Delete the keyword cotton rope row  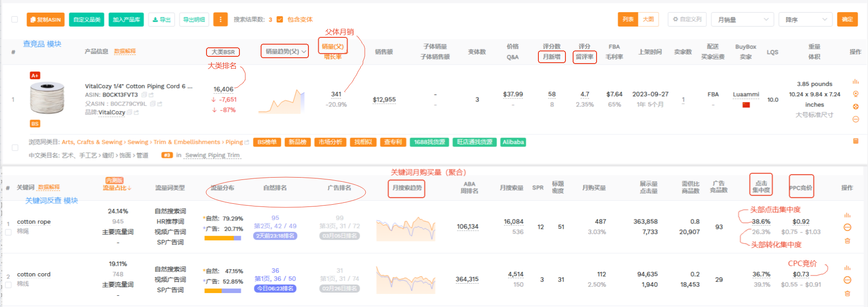coord(847,241)
